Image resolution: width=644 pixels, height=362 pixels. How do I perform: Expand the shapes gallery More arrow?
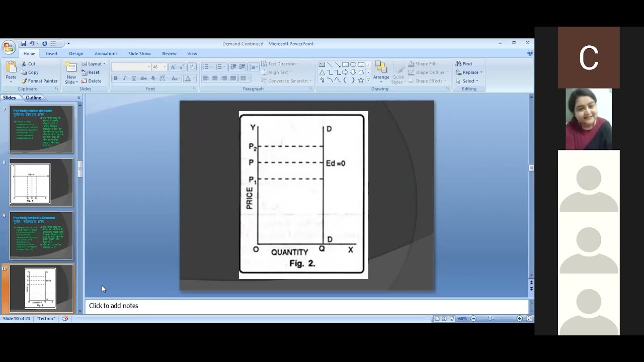(368, 80)
